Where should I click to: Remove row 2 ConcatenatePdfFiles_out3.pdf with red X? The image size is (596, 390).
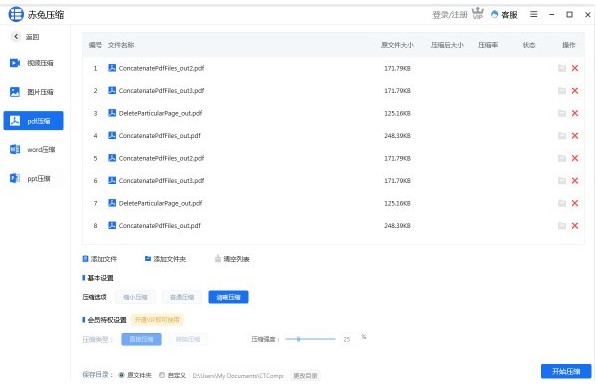(x=575, y=90)
